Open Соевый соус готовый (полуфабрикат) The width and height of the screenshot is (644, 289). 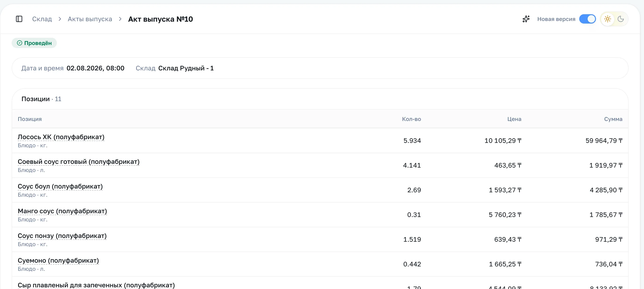click(x=79, y=162)
